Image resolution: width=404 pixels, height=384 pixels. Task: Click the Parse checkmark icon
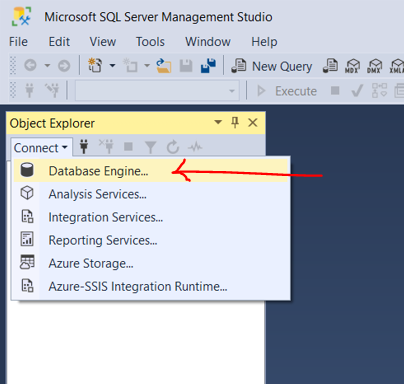(x=357, y=90)
